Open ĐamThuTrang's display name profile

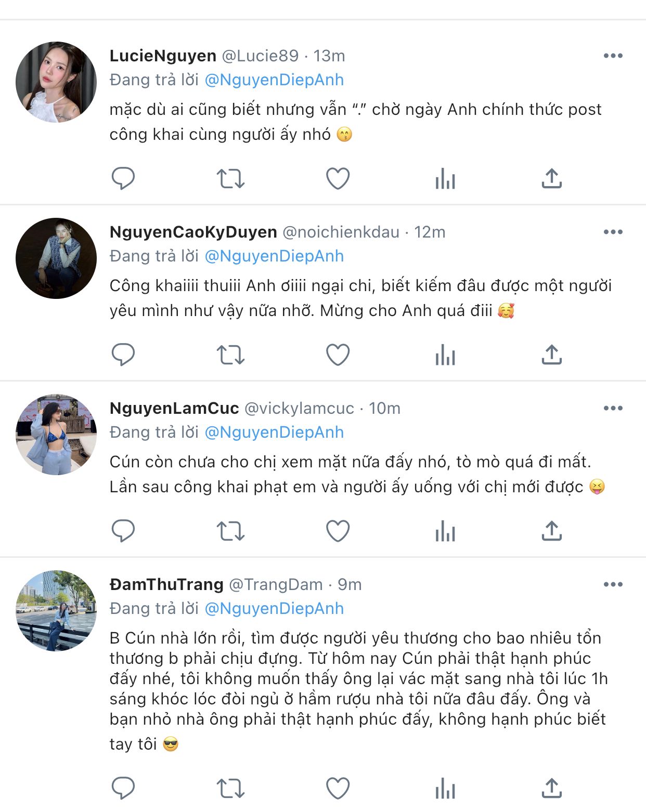166,584
